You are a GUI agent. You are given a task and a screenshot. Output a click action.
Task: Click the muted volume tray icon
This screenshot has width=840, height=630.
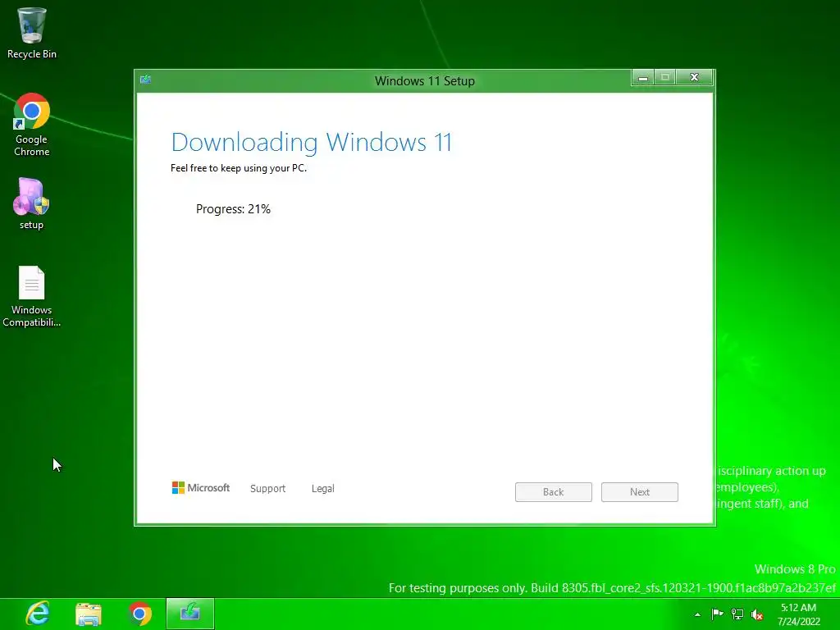(x=757, y=614)
